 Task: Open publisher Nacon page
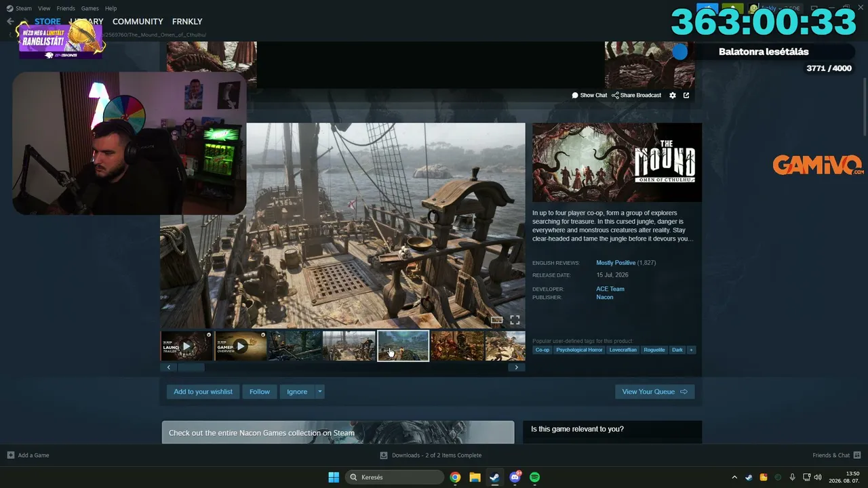tap(605, 298)
